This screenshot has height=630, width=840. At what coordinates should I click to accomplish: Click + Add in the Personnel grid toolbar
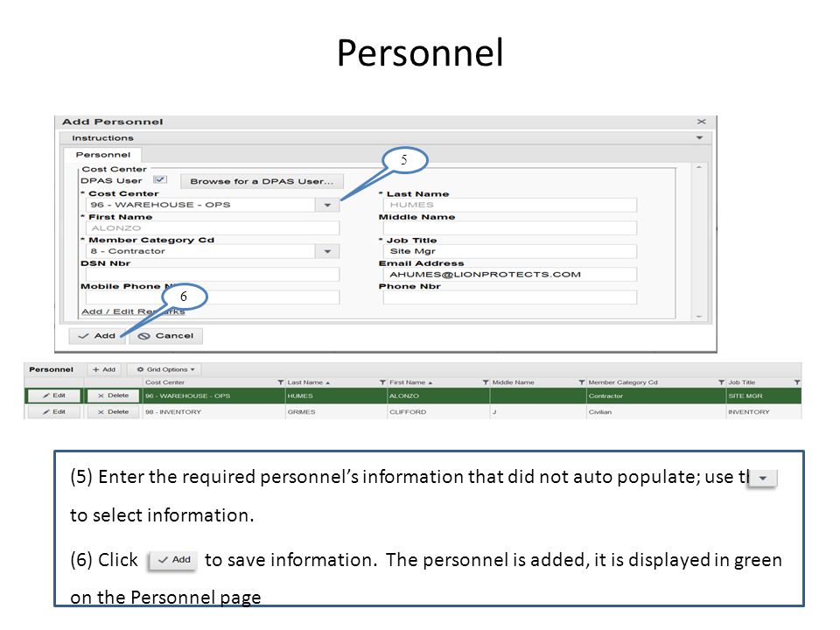[x=104, y=369]
